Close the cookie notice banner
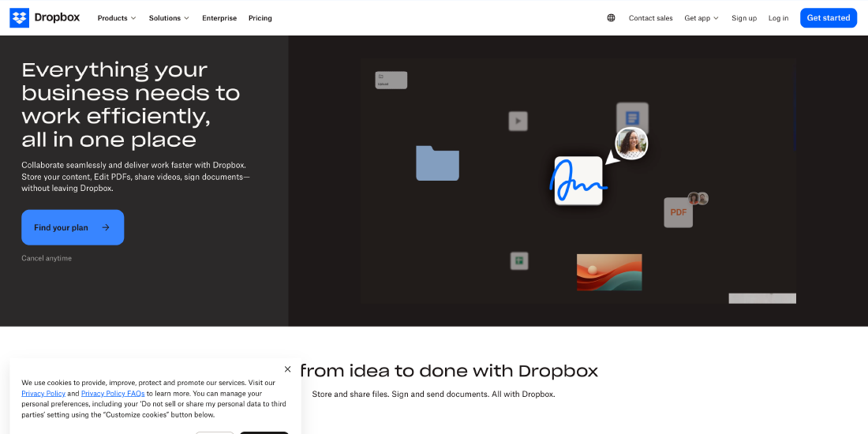The image size is (868, 434). click(x=287, y=369)
